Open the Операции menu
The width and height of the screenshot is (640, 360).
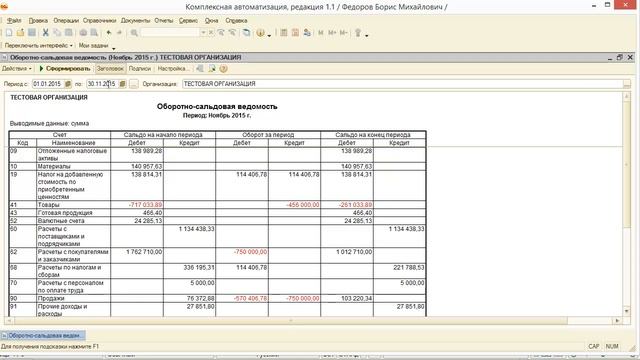[x=66, y=20]
